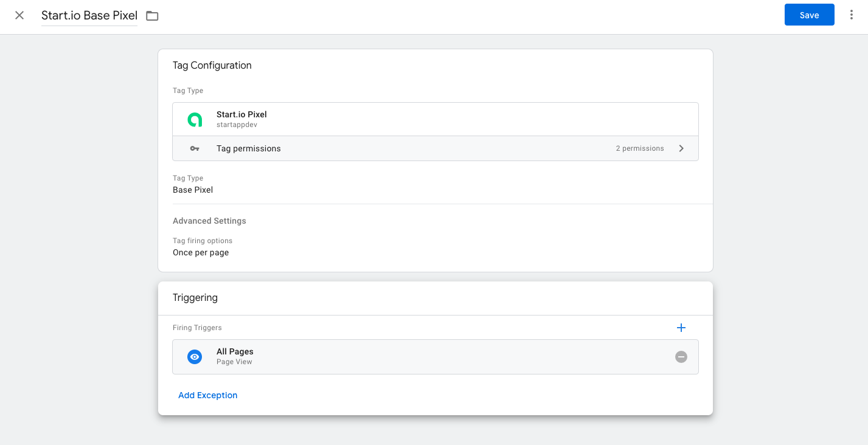Click the Page View trigger type text
Viewport: 868px width, 445px height.
point(234,362)
